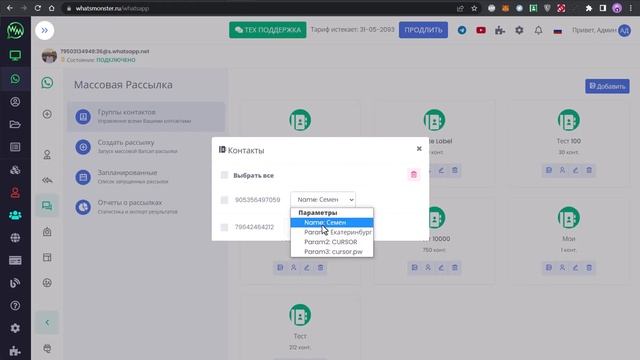Click the account profile photo avatar
The width and height of the screenshot is (640, 360).
point(49,56)
